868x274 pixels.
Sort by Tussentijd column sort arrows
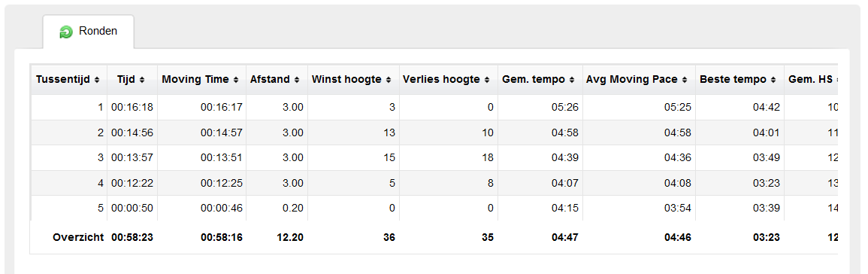point(98,80)
